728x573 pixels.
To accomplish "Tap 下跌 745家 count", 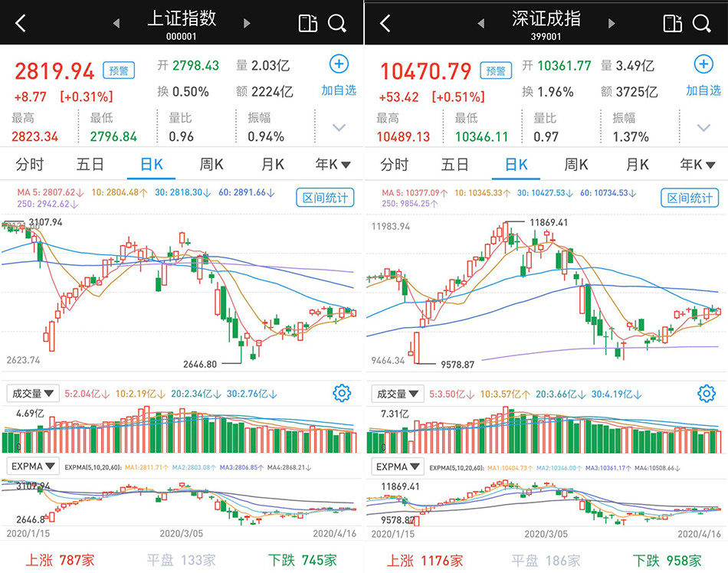I will coord(302,560).
